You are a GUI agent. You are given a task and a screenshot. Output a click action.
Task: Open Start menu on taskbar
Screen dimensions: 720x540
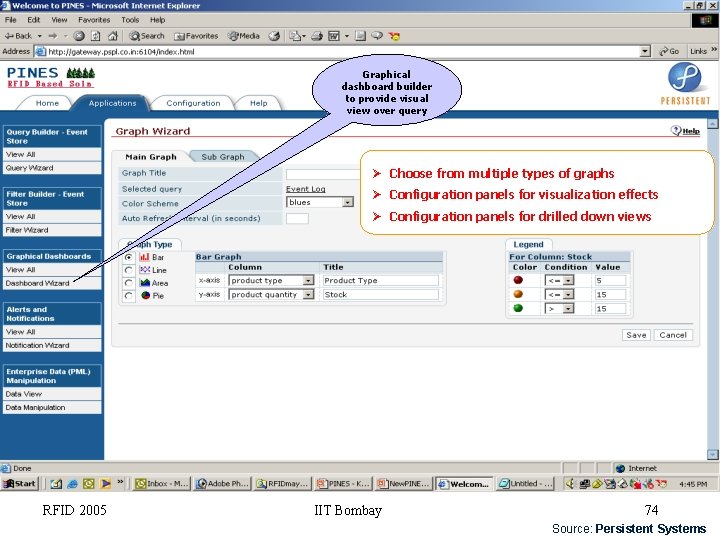click(19, 484)
